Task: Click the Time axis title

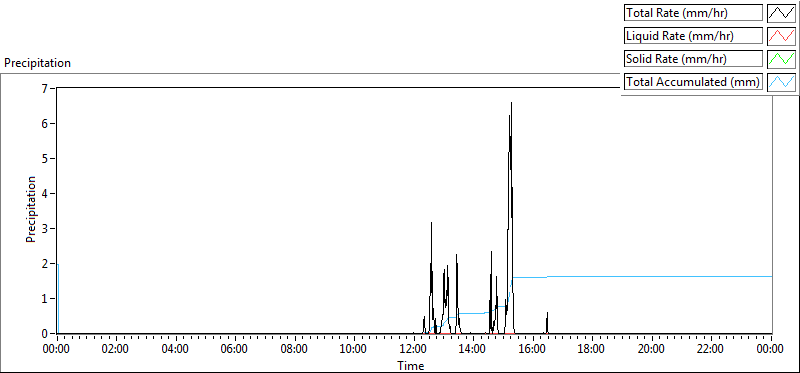Action: click(x=411, y=365)
